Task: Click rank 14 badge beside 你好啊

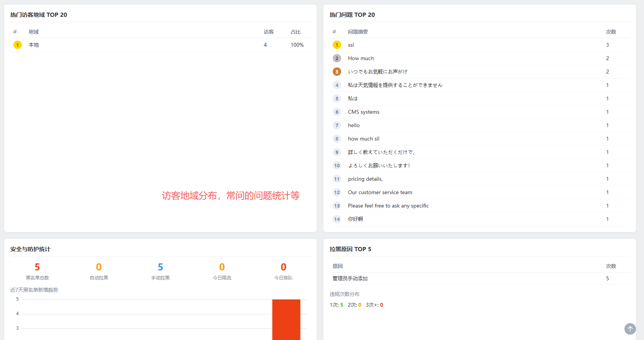Action: pyautogui.click(x=337, y=219)
